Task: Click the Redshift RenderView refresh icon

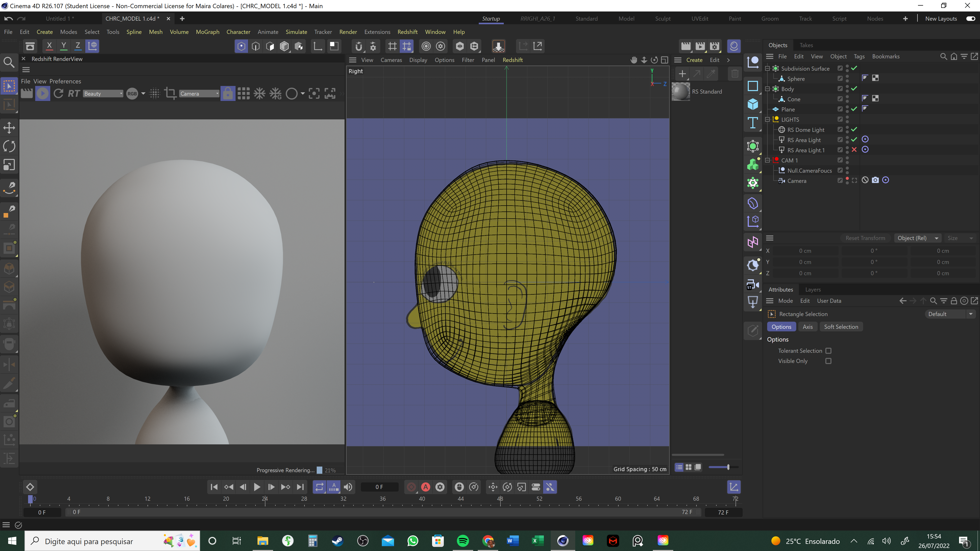Action: point(58,94)
